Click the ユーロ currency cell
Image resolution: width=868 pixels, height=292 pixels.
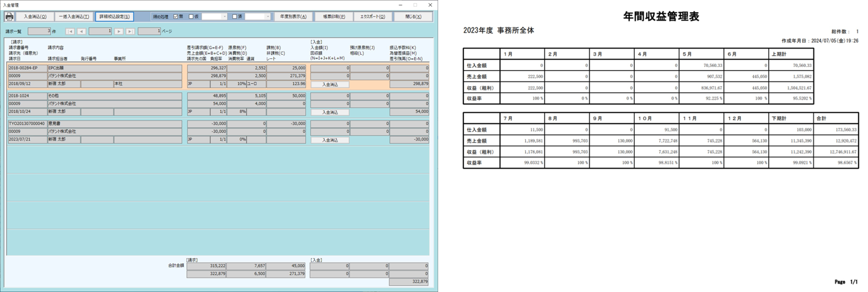256,84
